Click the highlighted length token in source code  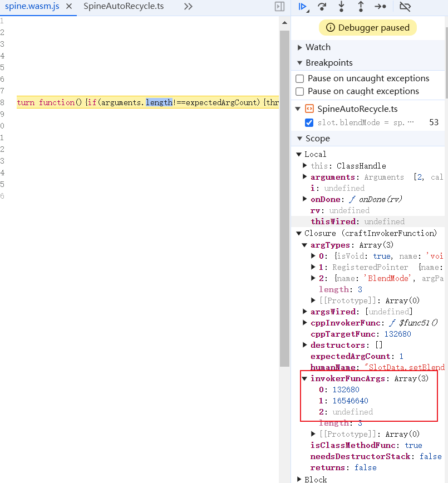pyautogui.click(x=160, y=102)
